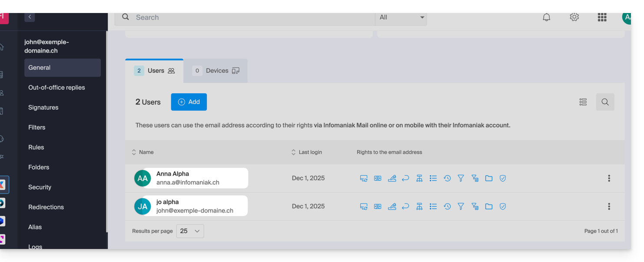
Task: Sort the users by Name column
Action: point(143,152)
